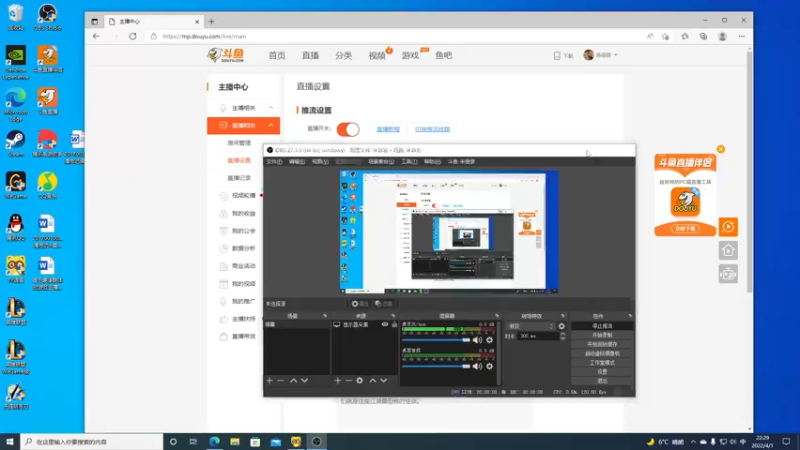The height and width of the screenshot is (450, 800).
Task: Pop out the scene transitions dock
Action: [563, 316]
